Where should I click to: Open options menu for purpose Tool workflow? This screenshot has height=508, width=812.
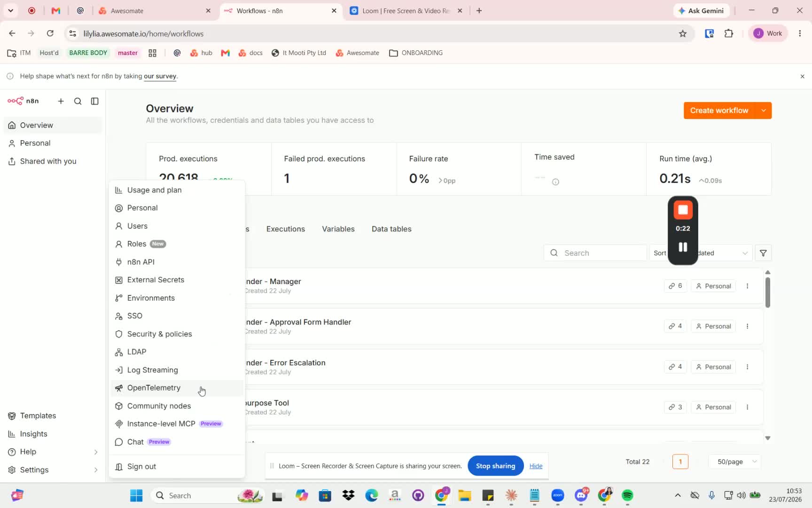point(747,407)
